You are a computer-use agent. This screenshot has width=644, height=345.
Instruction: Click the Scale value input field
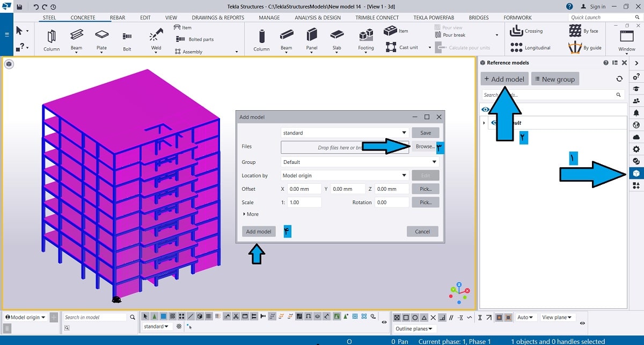coord(304,203)
